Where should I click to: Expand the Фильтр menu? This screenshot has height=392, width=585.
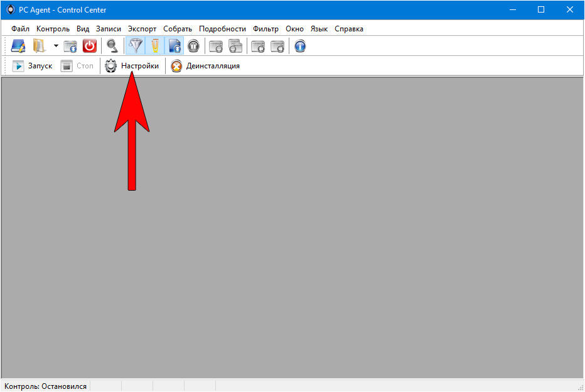click(266, 29)
